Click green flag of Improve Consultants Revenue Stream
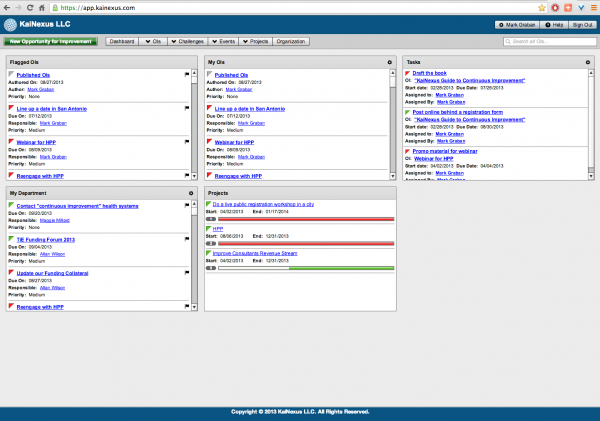 [209, 253]
